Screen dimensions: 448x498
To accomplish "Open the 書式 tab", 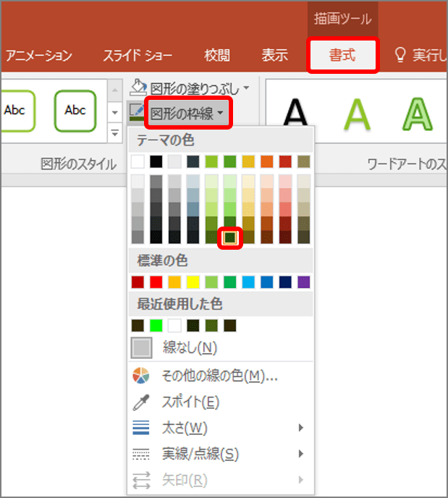I will pos(342,55).
